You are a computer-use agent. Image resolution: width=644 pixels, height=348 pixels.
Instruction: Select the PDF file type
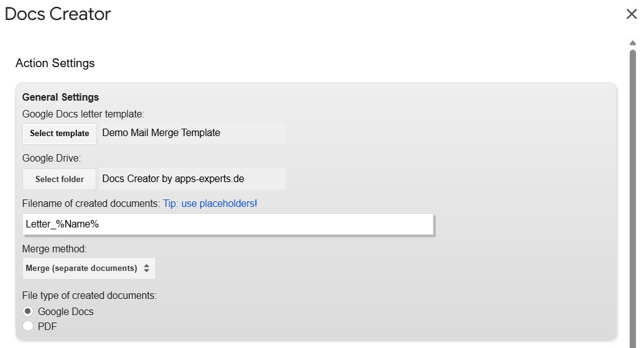click(28, 326)
